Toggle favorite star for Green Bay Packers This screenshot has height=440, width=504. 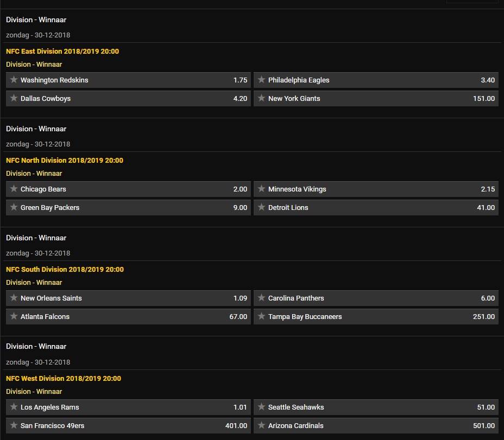click(14, 207)
